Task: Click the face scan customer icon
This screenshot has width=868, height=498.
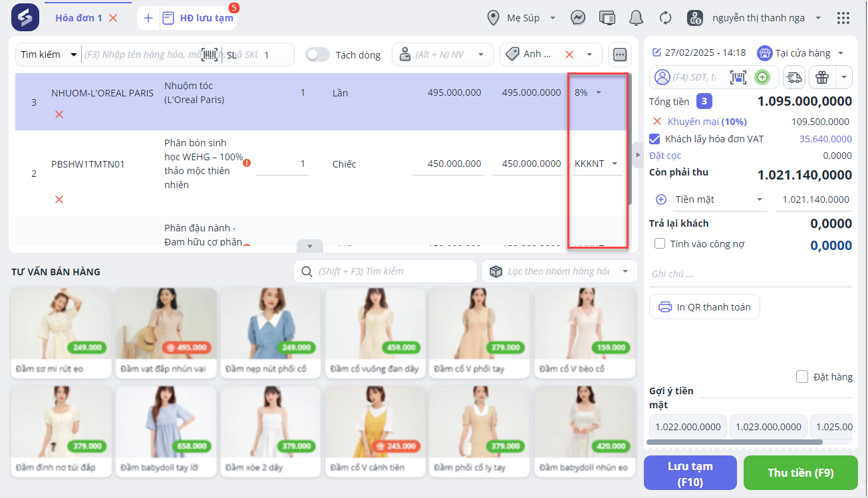Action: tap(739, 77)
